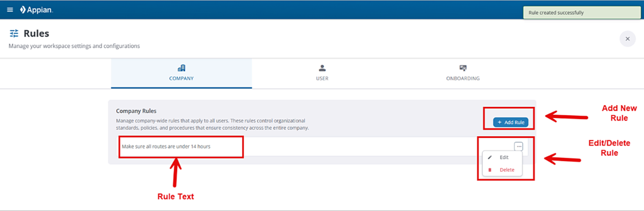644x211 pixels.
Task: Choose Edit from the rule menu
Action: click(502, 158)
